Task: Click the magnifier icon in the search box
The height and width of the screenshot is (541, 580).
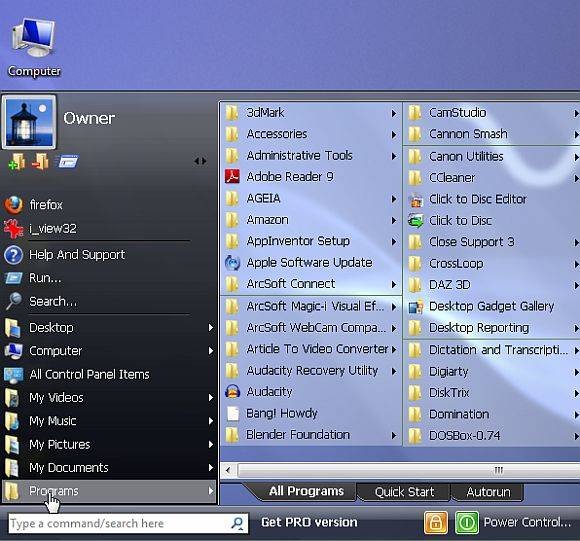Action: [237, 523]
